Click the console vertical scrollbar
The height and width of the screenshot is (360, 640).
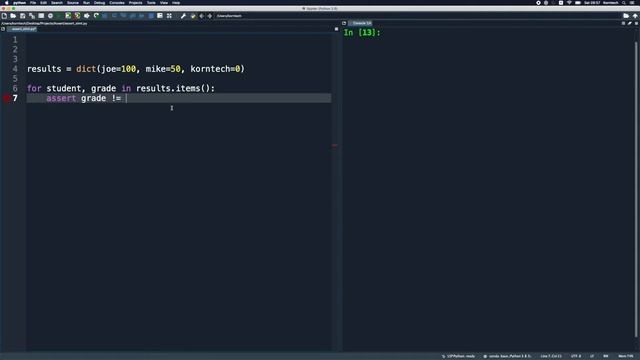(636, 190)
